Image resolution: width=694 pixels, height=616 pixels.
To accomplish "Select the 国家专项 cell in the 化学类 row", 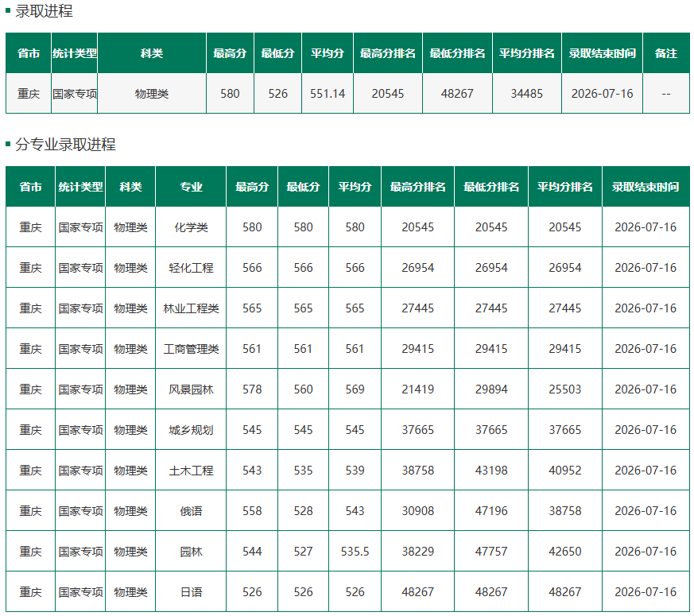I will (80, 227).
